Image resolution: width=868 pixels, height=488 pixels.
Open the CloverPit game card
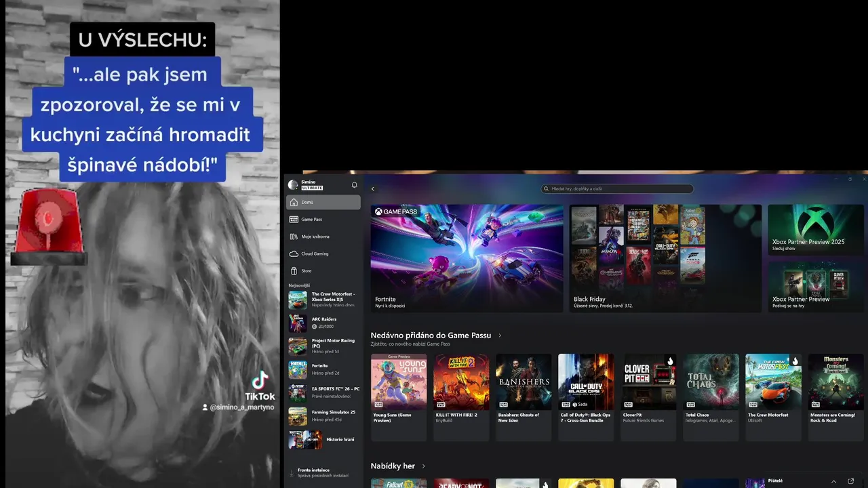click(648, 397)
